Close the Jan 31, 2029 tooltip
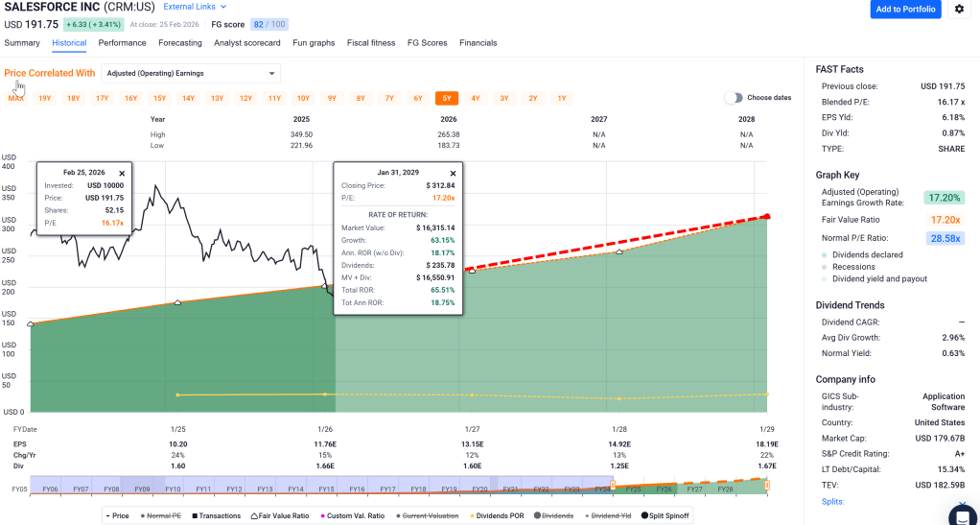The height and width of the screenshot is (525, 980). click(x=453, y=174)
